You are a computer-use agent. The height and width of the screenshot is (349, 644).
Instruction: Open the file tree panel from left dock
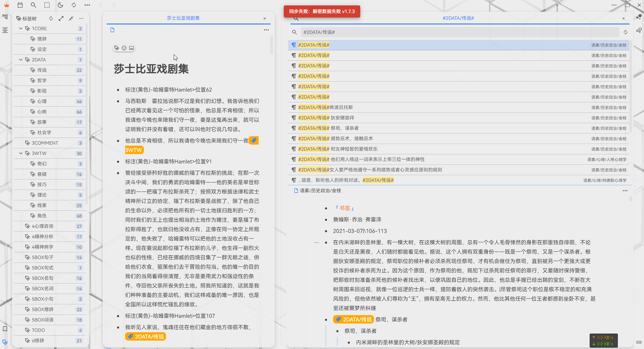pos(5,17)
